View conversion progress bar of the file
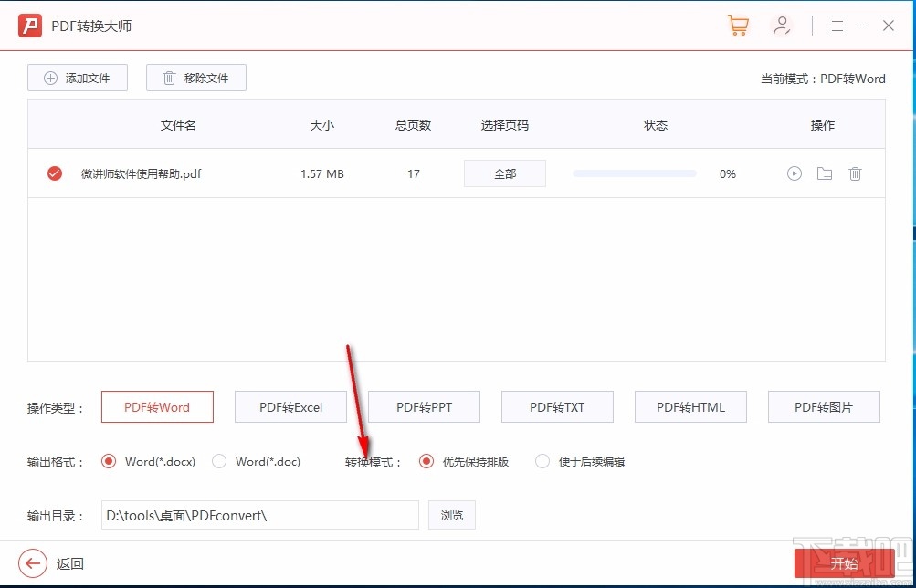This screenshot has width=916, height=588. coord(634,173)
